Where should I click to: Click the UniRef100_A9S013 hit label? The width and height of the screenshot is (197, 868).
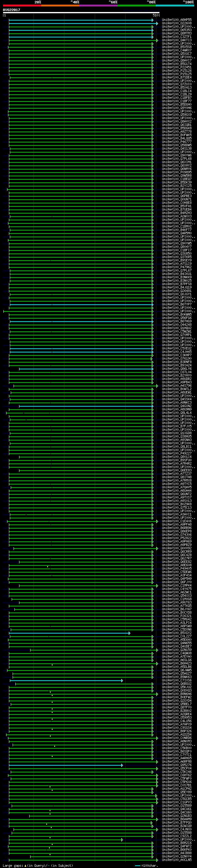[x=177, y=501]
